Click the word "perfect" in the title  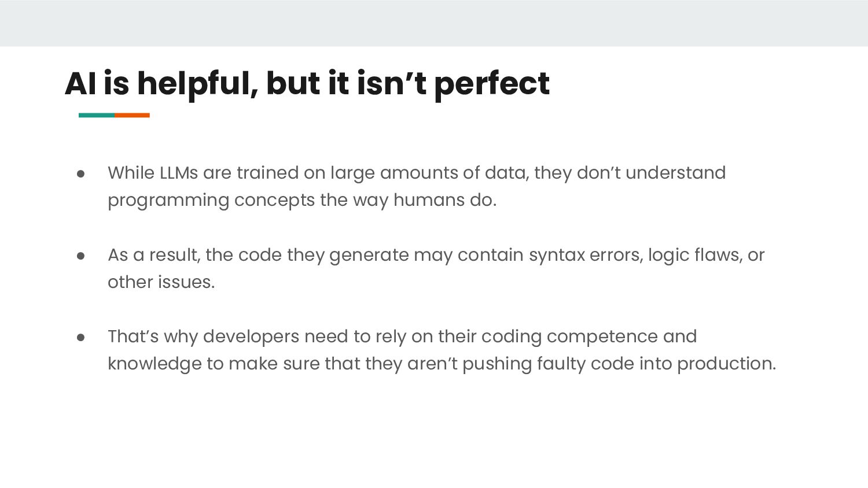[x=491, y=83]
